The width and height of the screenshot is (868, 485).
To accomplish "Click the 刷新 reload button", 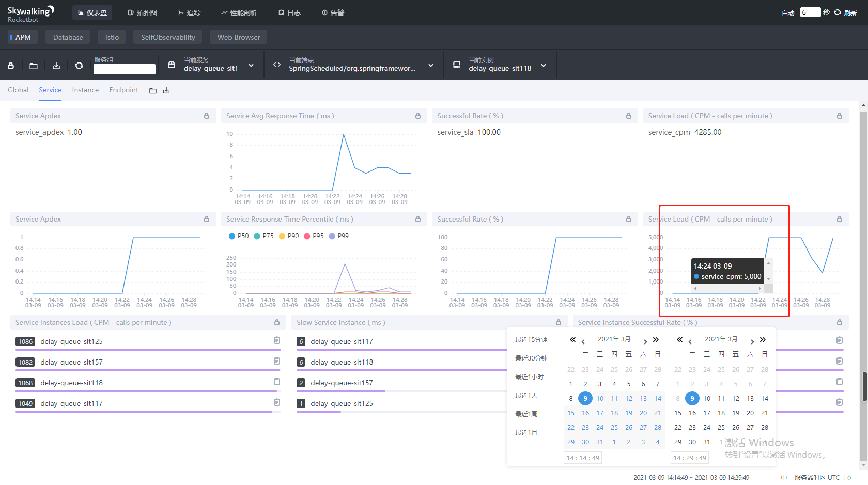I will pos(845,13).
